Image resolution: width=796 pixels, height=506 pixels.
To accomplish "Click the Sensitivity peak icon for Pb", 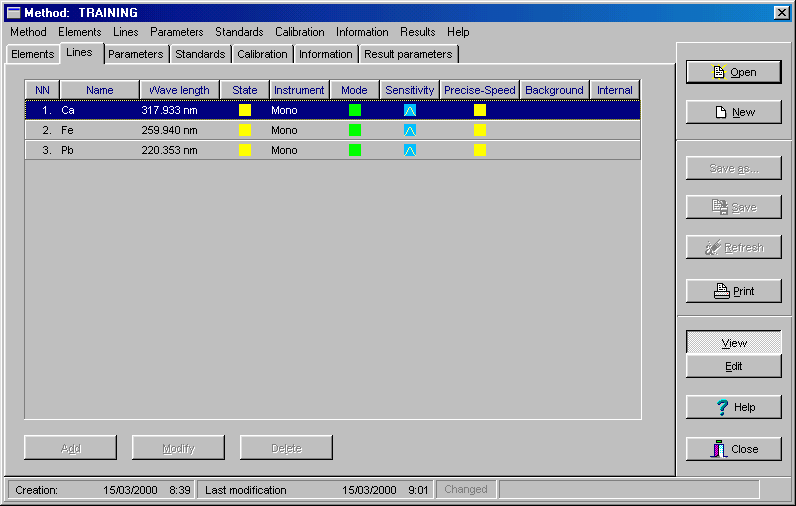I will click(x=410, y=150).
